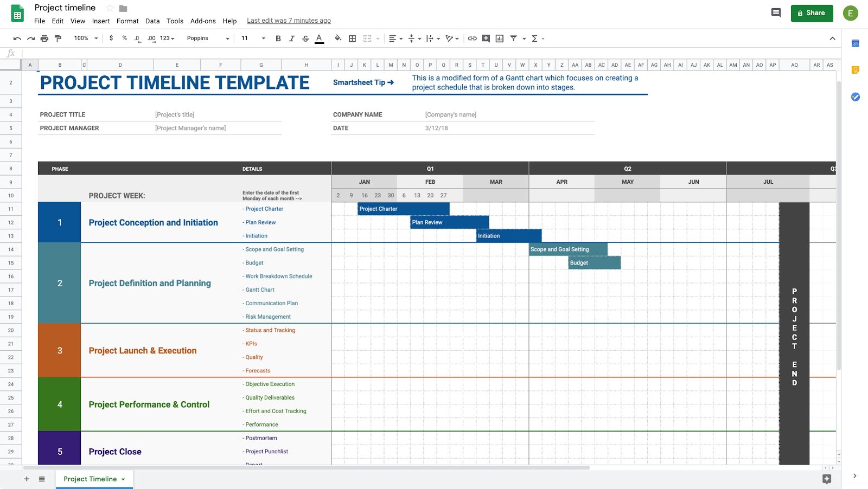Open last edit version history link
The width and height of the screenshot is (868, 489).
click(x=289, y=21)
